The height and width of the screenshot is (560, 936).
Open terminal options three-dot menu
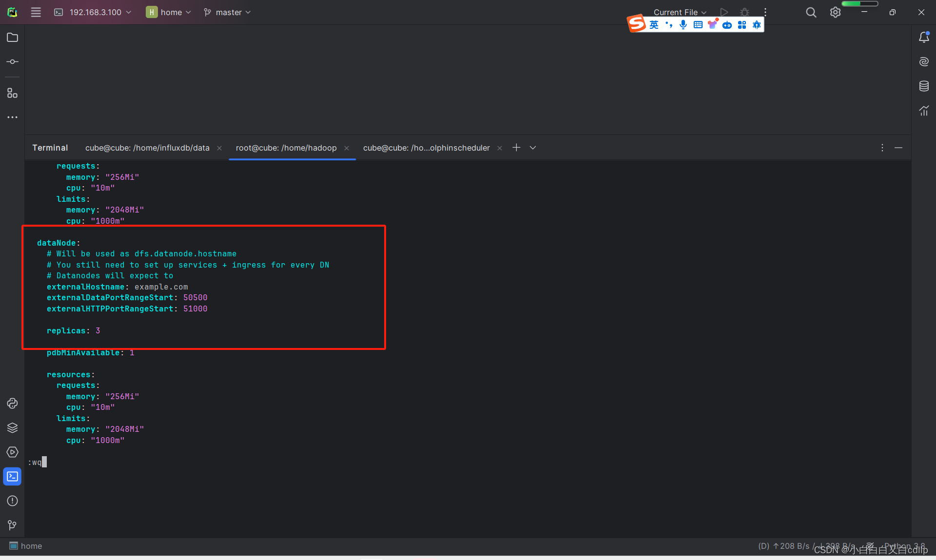coord(882,148)
